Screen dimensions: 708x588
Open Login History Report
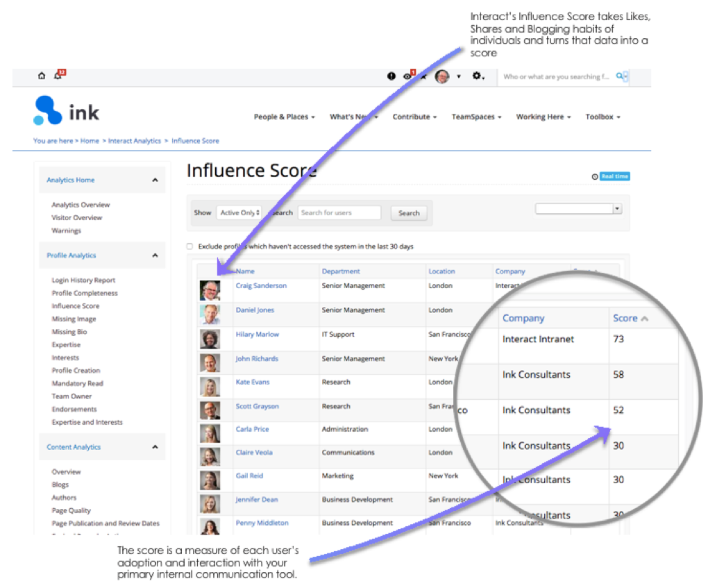(83, 280)
